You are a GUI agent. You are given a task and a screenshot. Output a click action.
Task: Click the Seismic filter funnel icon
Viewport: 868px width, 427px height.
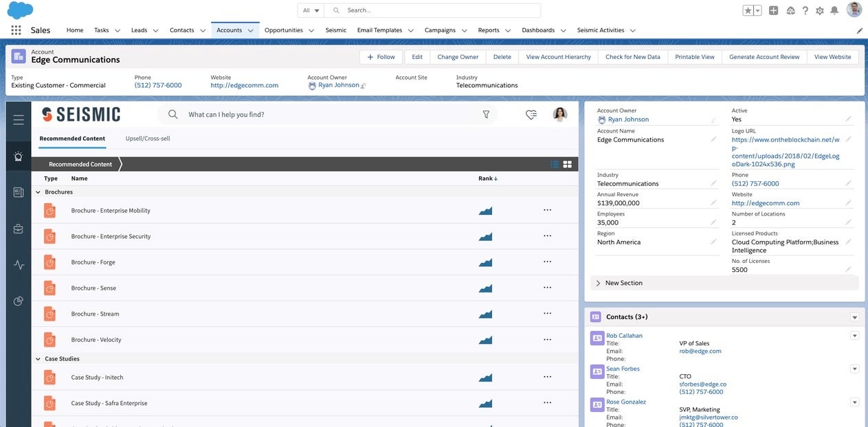(486, 115)
